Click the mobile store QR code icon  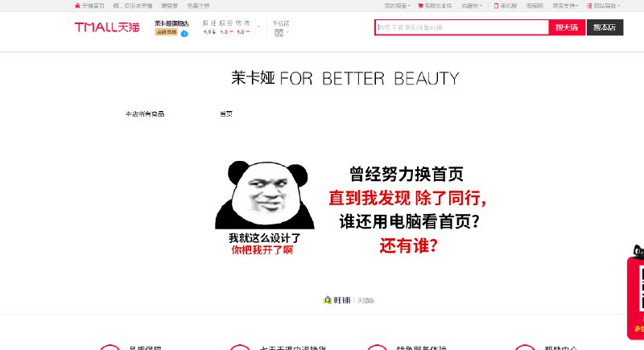point(279,33)
